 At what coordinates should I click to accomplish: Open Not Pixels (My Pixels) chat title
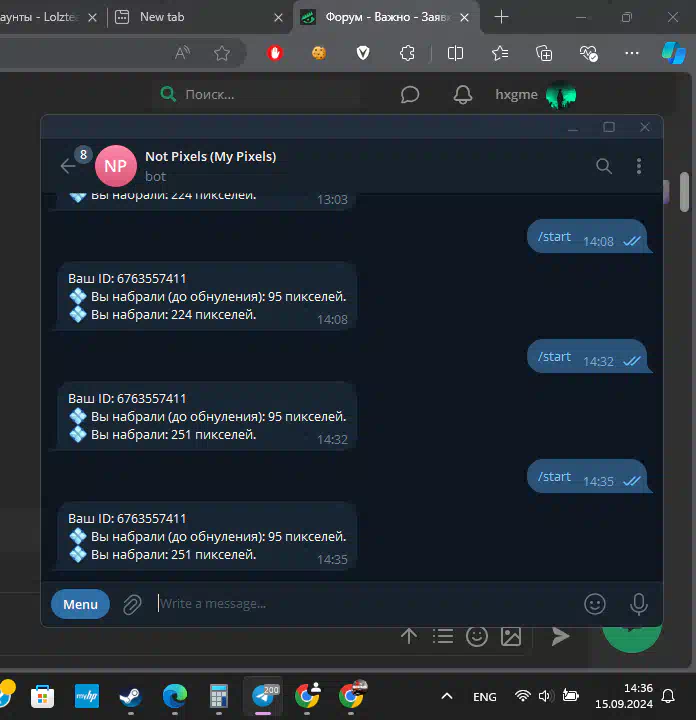tap(211, 157)
